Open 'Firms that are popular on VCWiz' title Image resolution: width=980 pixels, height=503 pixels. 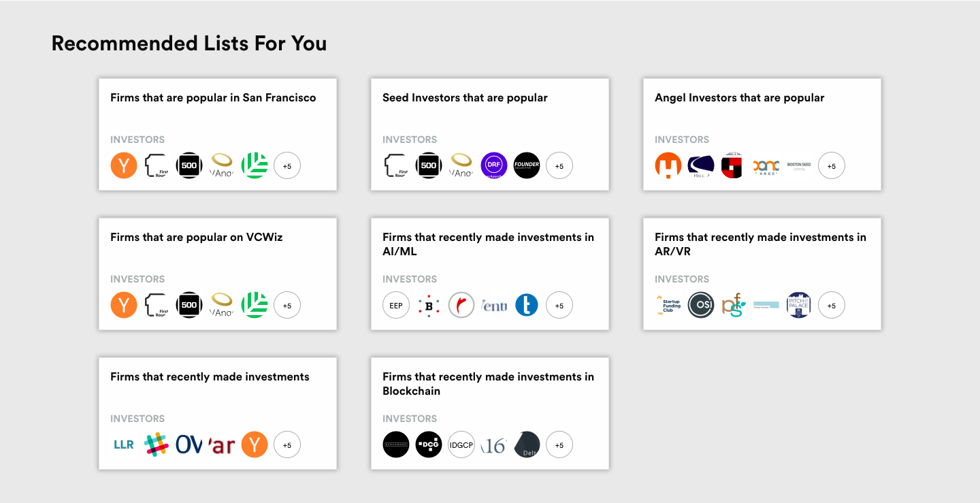196,238
